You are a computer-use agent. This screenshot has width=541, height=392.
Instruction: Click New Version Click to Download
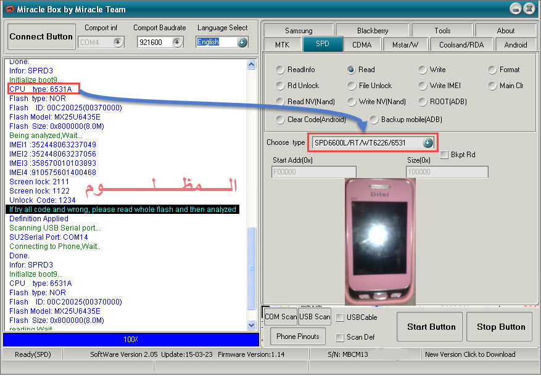tap(470, 354)
